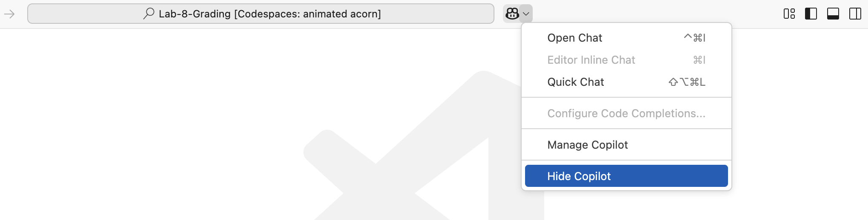Click the ⌘I shortcut beside Editor Inline Chat
868x220 pixels.
coord(699,60)
